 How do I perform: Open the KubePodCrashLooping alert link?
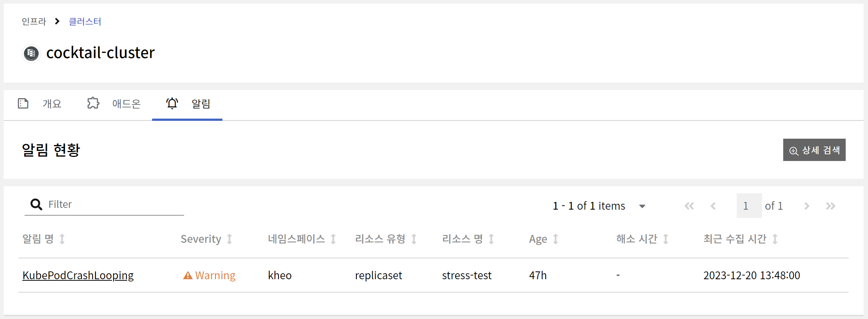click(x=78, y=275)
